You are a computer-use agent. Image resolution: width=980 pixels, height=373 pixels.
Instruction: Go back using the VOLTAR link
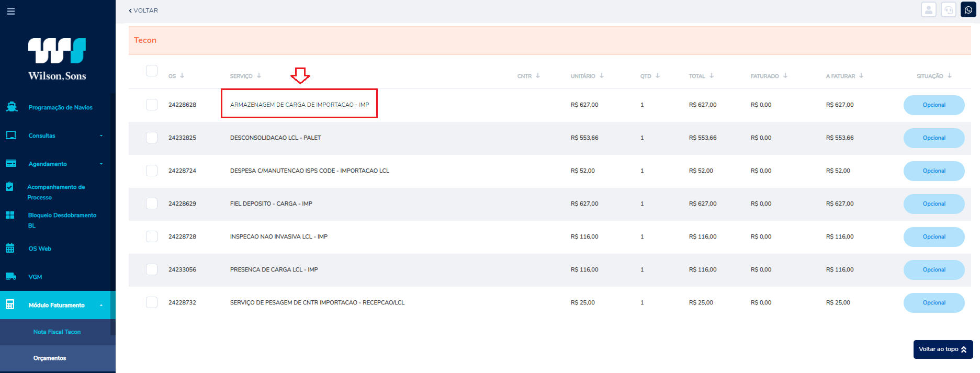pos(143,10)
